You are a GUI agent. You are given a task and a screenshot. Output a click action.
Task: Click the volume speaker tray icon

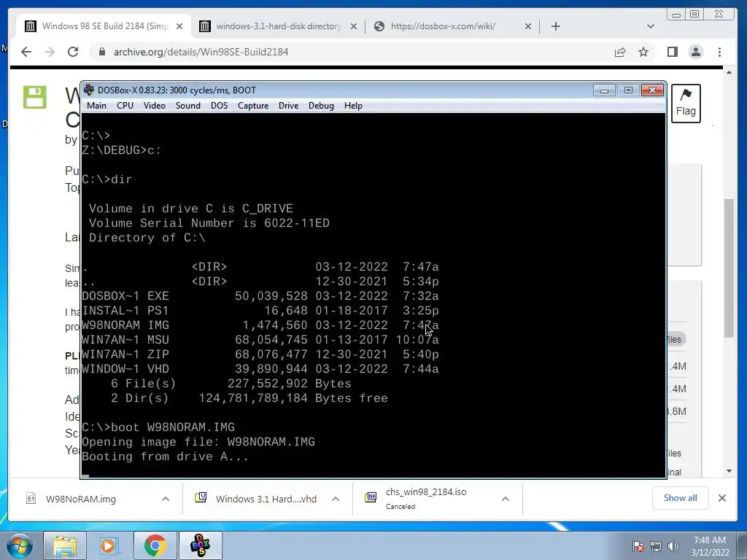pos(673,546)
